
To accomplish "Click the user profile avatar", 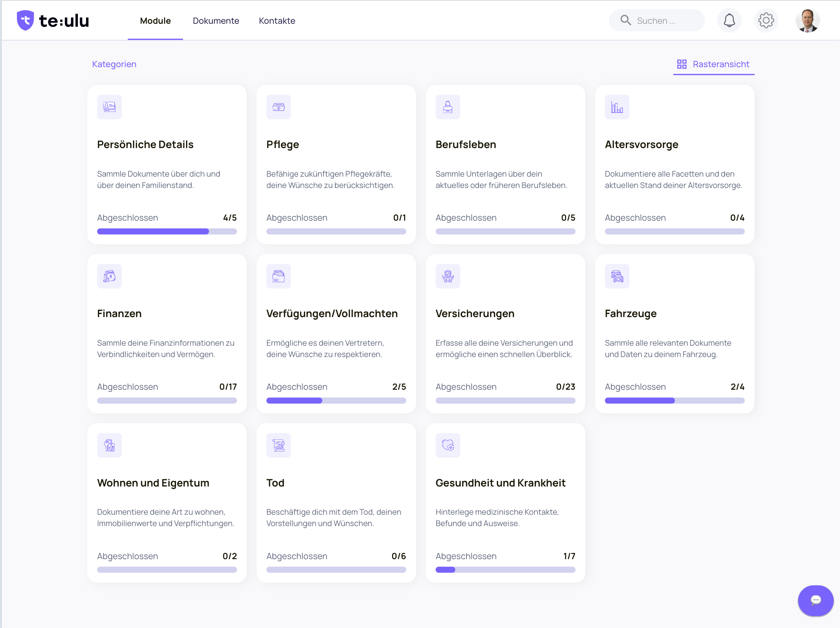I will [x=807, y=21].
